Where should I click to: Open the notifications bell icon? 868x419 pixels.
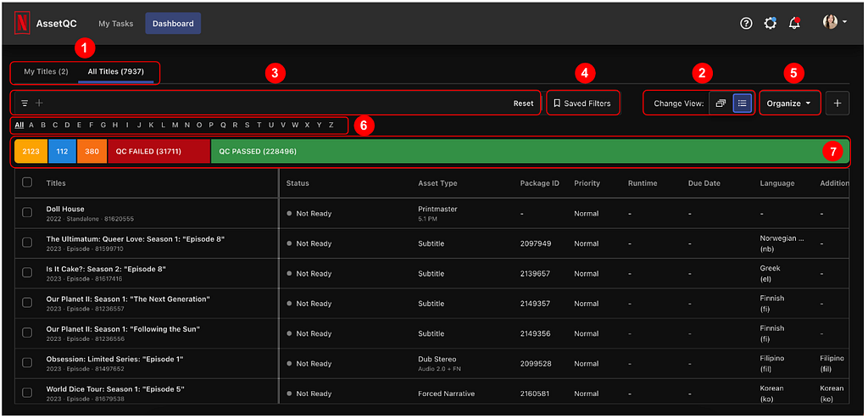(794, 24)
